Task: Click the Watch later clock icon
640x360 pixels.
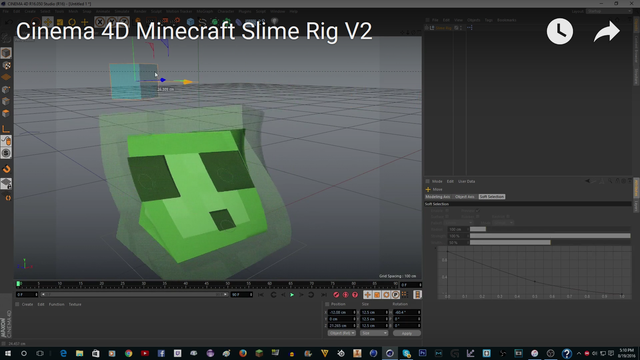Action: pyautogui.click(x=560, y=31)
